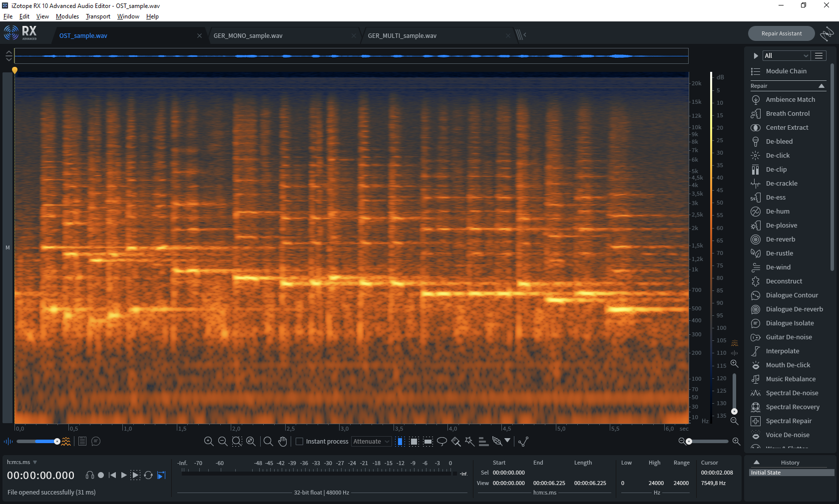Open the Spectral Repair module
The image size is (839, 504).
789,421
